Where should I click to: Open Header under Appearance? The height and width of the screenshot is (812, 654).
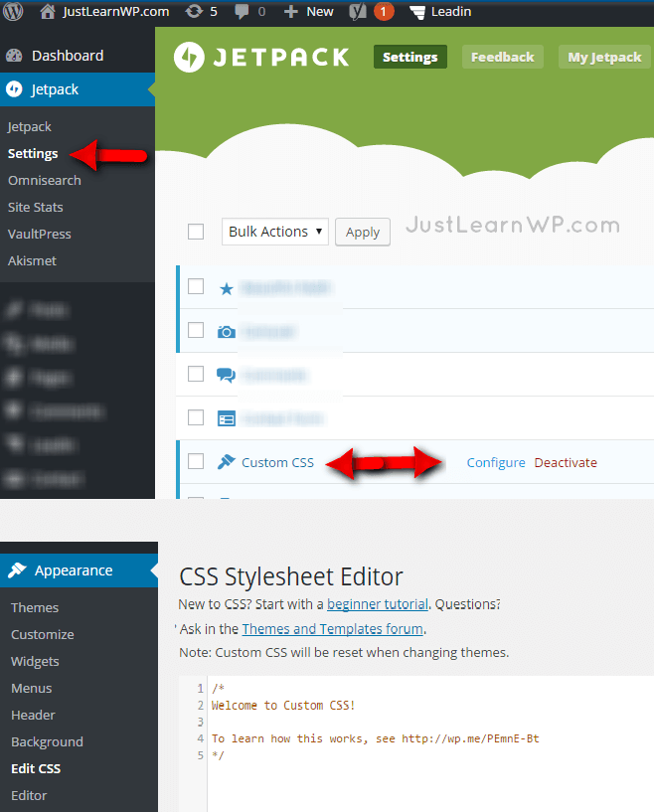coord(33,716)
